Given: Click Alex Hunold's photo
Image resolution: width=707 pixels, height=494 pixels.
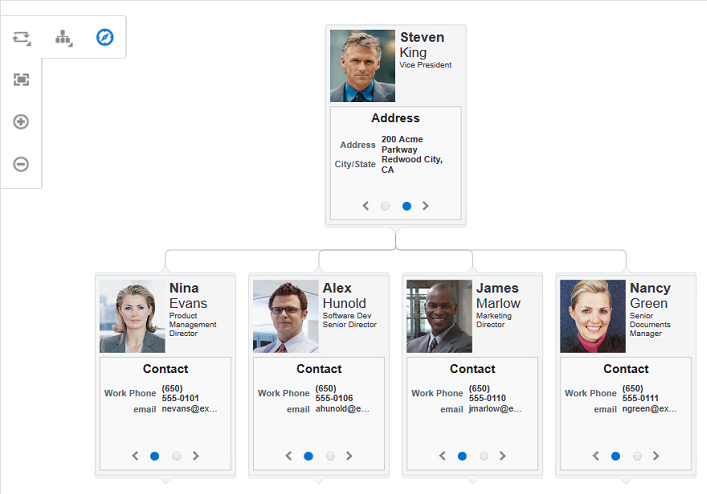Looking at the screenshot, I should (286, 316).
